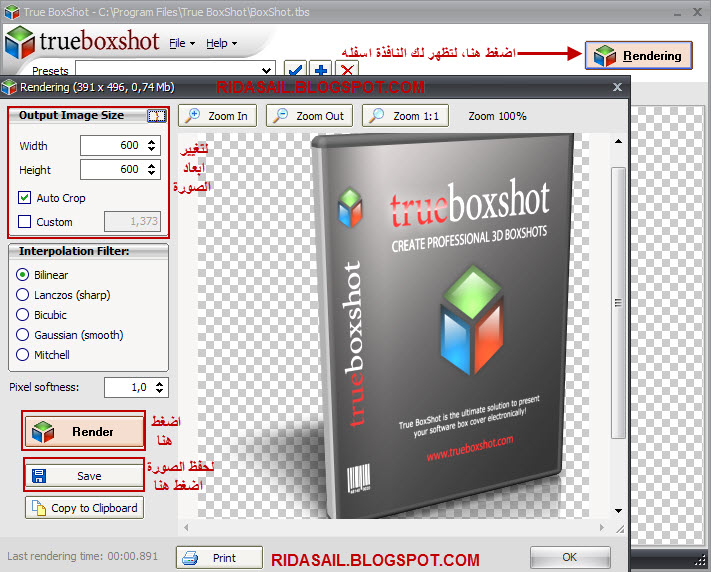Click the True BoxShot title bar app icon
This screenshot has width=711, height=572.
click(x=12, y=12)
